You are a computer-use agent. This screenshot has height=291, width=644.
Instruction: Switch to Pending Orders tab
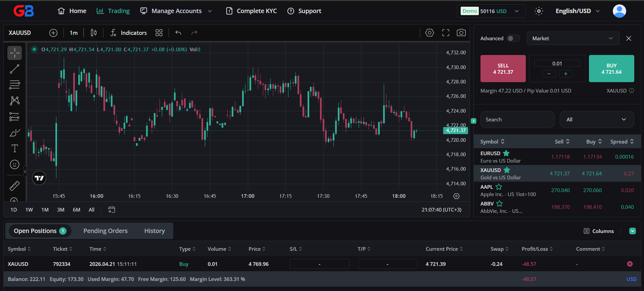(105, 231)
